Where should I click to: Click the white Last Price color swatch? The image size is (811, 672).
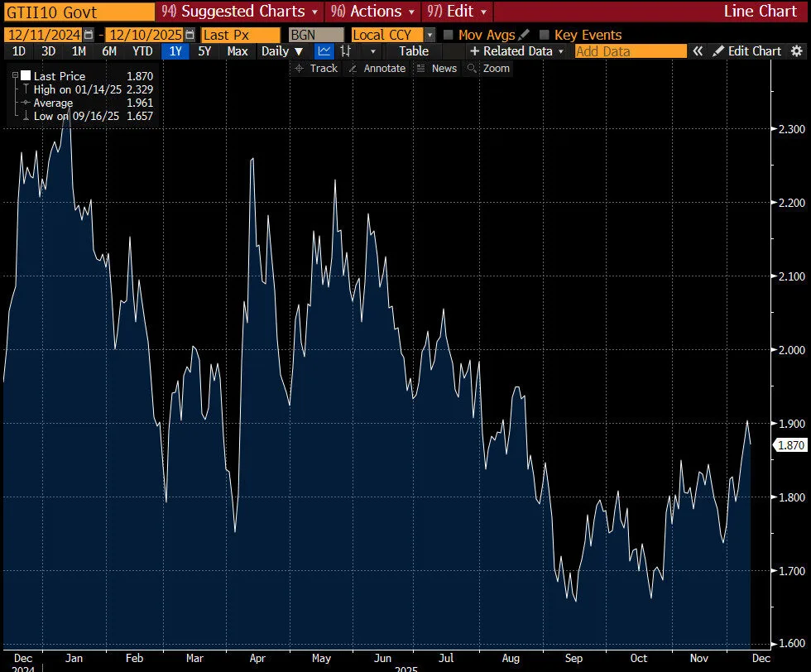[x=26, y=76]
